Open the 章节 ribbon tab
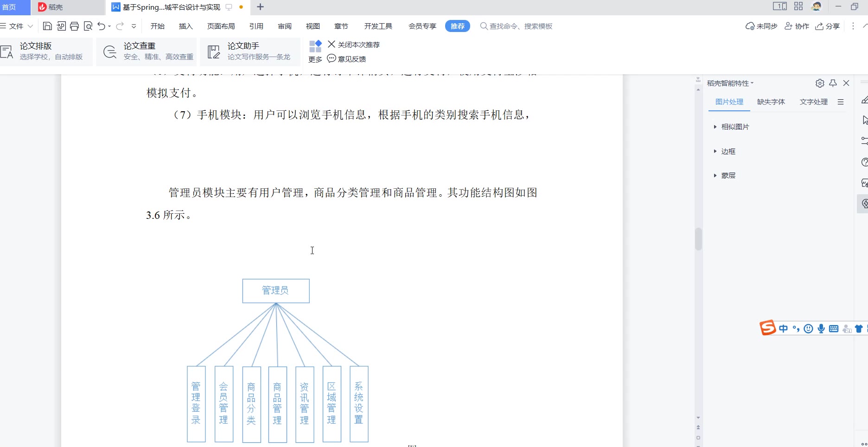Viewport: 868px width, 447px height. click(341, 26)
